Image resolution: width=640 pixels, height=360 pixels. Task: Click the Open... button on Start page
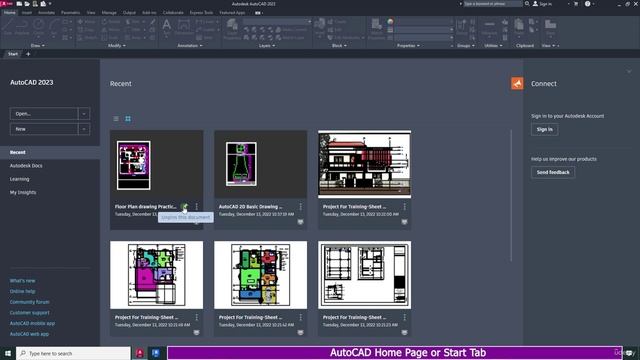pos(44,113)
